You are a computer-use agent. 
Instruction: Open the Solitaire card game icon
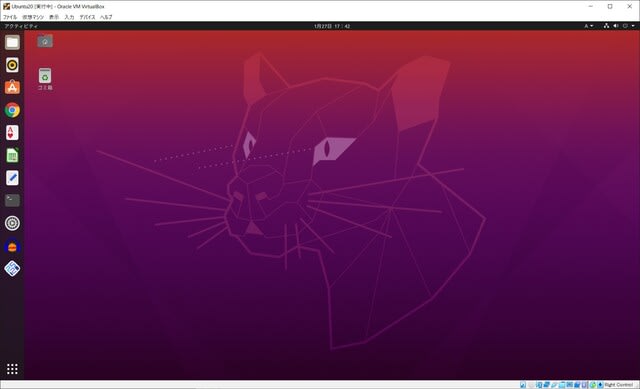(12, 133)
